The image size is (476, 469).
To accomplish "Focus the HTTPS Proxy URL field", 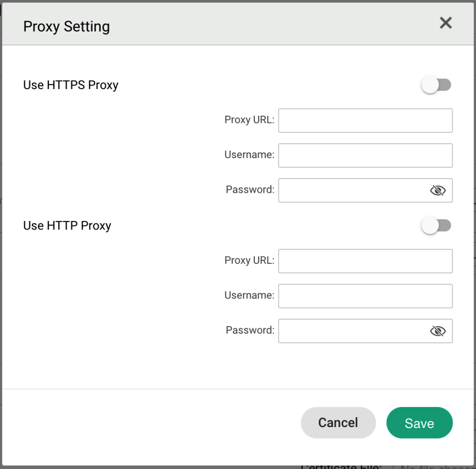I will 365,120.
